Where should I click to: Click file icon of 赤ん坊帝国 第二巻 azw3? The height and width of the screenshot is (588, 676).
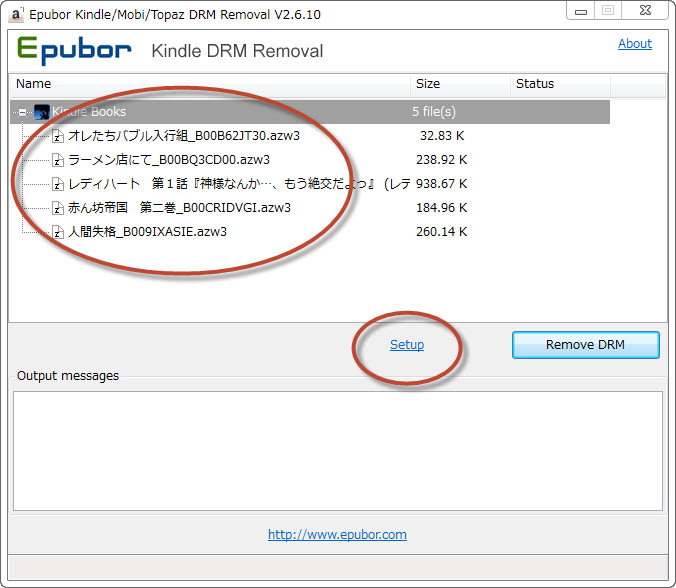pyautogui.click(x=58, y=208)
